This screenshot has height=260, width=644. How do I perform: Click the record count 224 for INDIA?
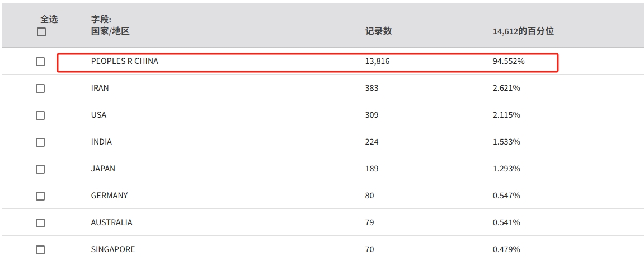(372, 142)
